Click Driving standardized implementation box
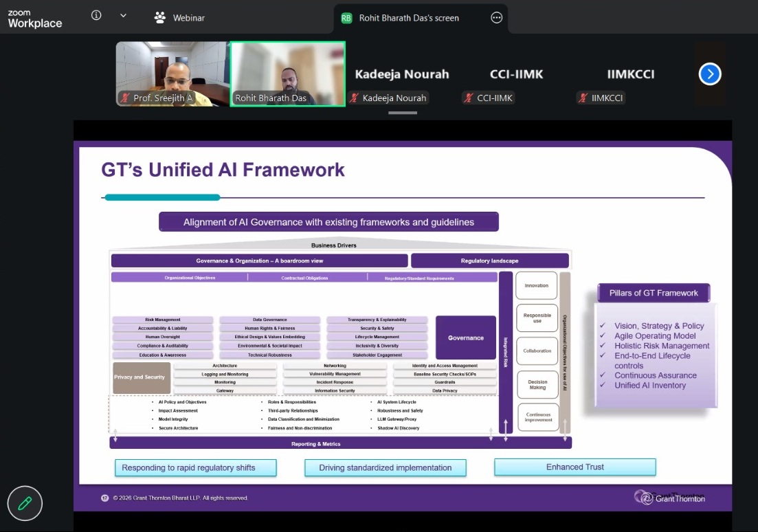The image size is (758, 532). [x=386, y=467]
